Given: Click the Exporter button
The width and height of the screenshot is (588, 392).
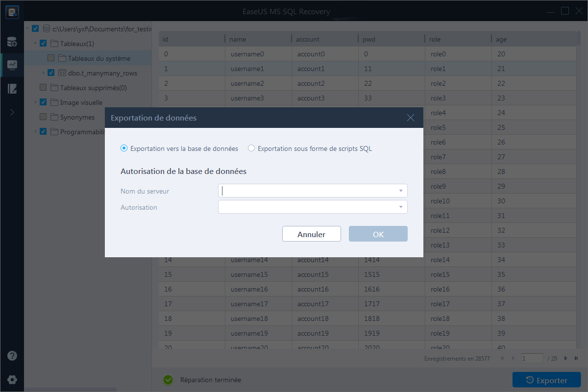Looking at the screenshot, I should (x=546, y=380).
